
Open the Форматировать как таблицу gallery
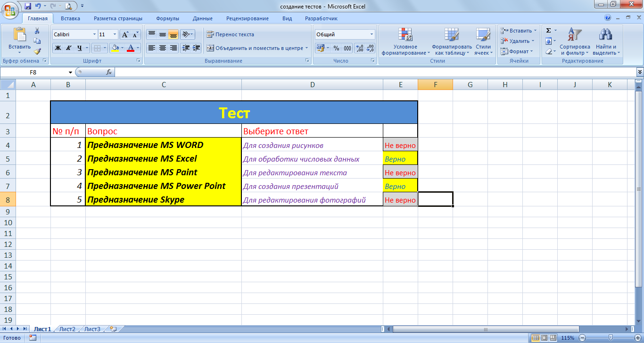(x=452, y=41)
